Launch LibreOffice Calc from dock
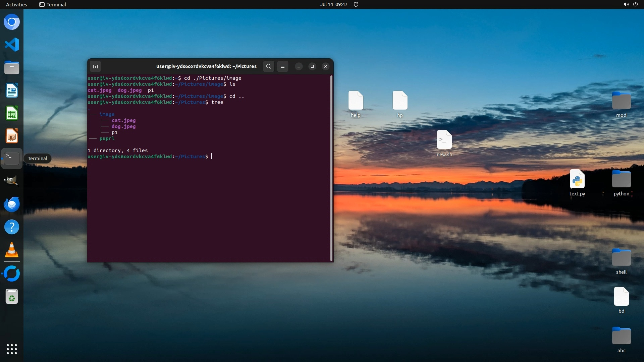Viewport: 644px width, 362px height. pyautogui.click(x=12, y=114)
